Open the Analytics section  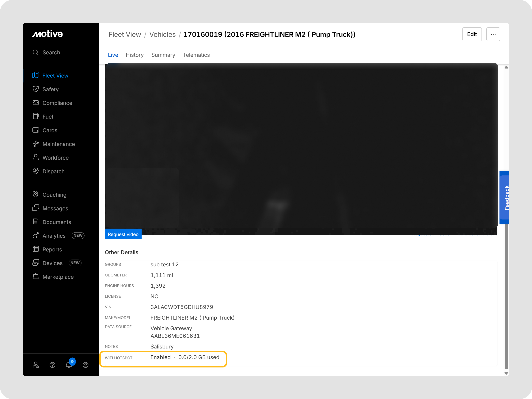(x=54, y=236)
